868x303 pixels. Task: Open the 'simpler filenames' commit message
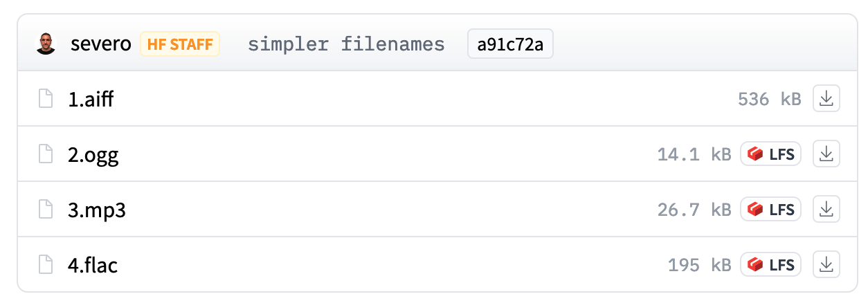[x=346, y=45]
